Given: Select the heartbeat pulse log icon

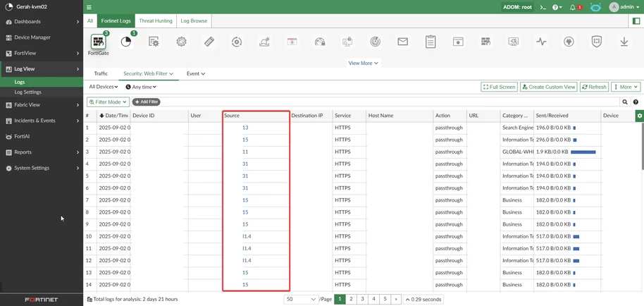Looking at the screenshot, I should pos(541,42).
